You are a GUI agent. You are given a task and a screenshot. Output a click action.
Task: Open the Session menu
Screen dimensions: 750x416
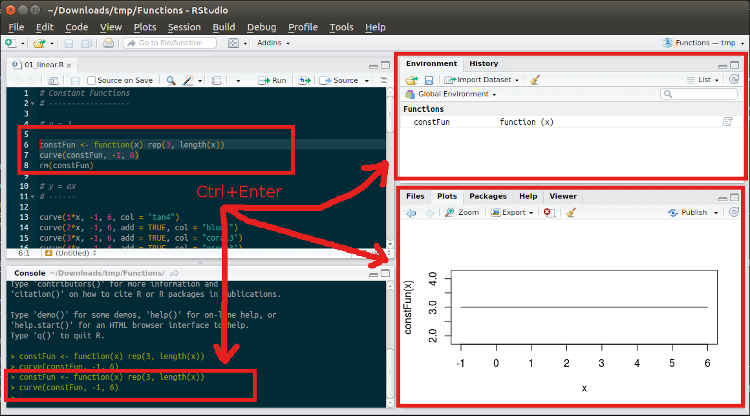(x=184, y=27)
